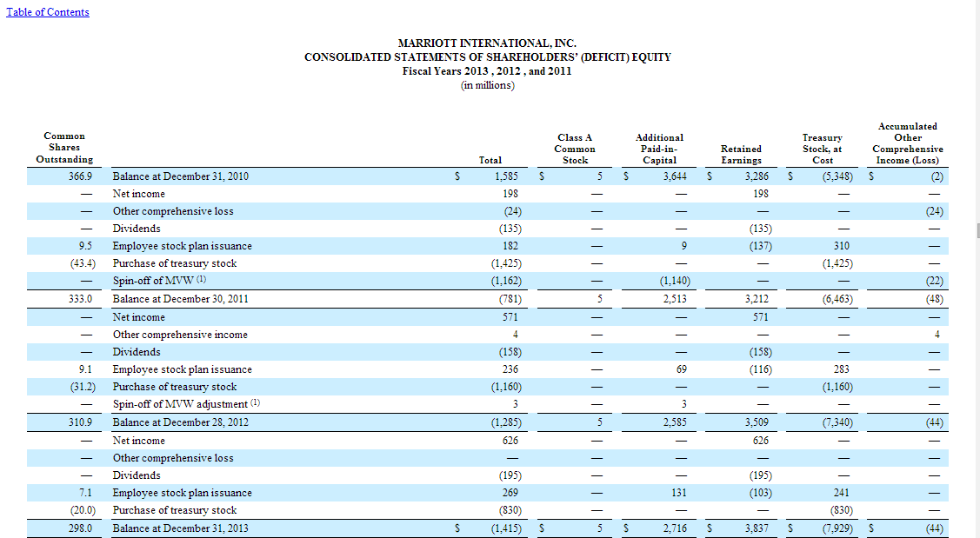Click the 'Spin-off of MVW (1)' row label
The height and width of the screenshot is (538, 980).
pos(159,281)
